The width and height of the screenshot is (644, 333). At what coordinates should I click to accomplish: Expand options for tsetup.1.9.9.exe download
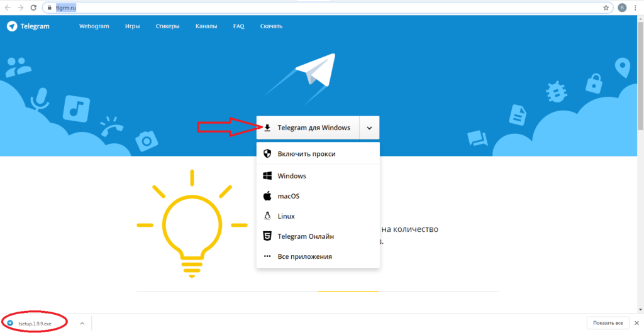82,323
